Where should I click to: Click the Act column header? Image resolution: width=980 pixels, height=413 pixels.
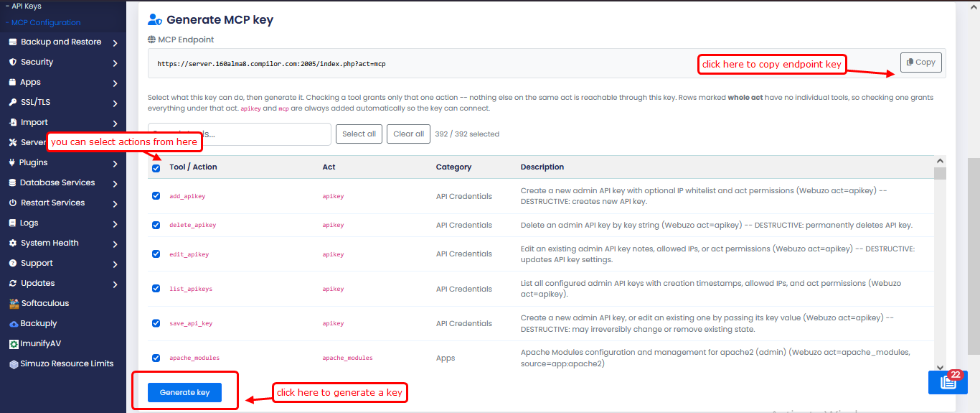coord(329,167)
